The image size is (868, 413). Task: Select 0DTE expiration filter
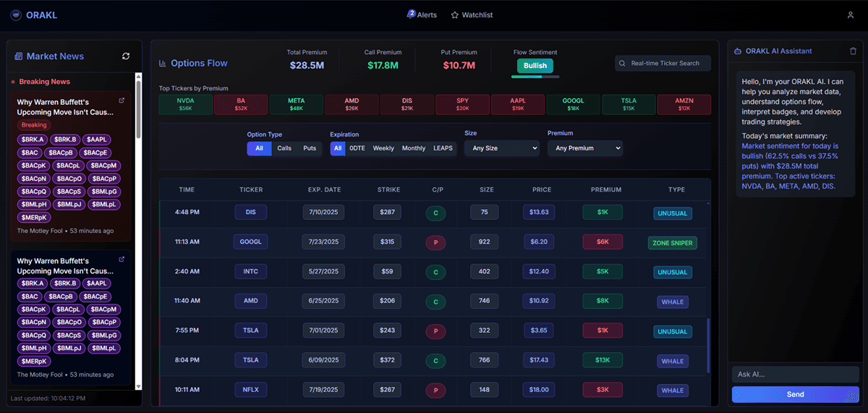point(357,148)
